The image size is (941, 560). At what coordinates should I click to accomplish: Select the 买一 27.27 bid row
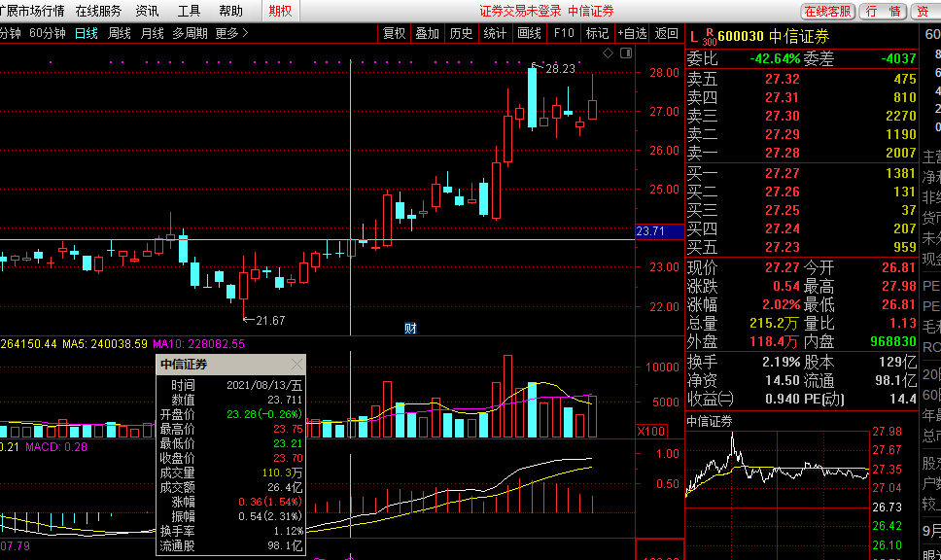[x=802, y=173]
